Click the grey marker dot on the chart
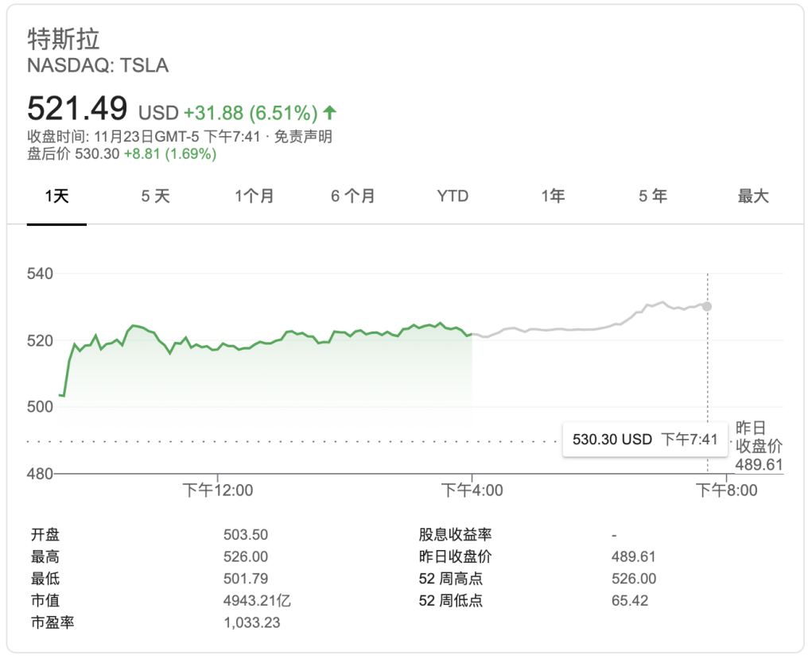 [x=707, y=306]
